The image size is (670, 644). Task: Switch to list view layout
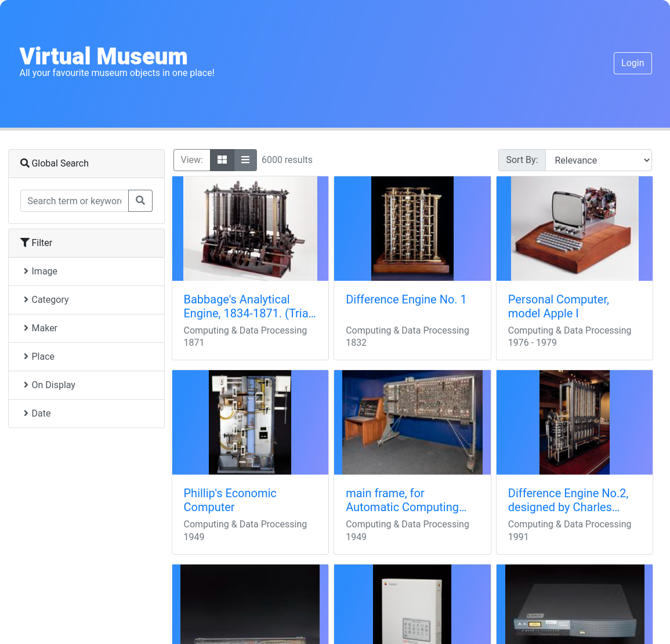pos(245,160)
